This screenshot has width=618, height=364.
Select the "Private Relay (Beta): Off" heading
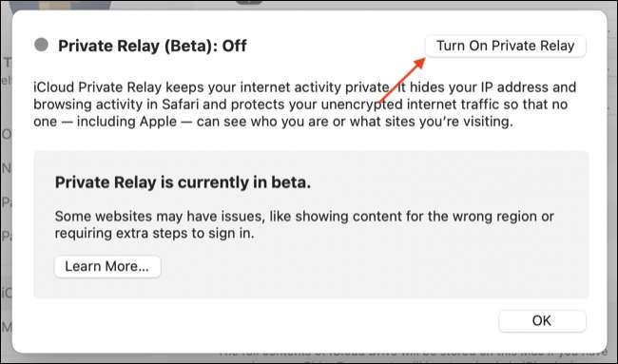click(x=152, y=46)
